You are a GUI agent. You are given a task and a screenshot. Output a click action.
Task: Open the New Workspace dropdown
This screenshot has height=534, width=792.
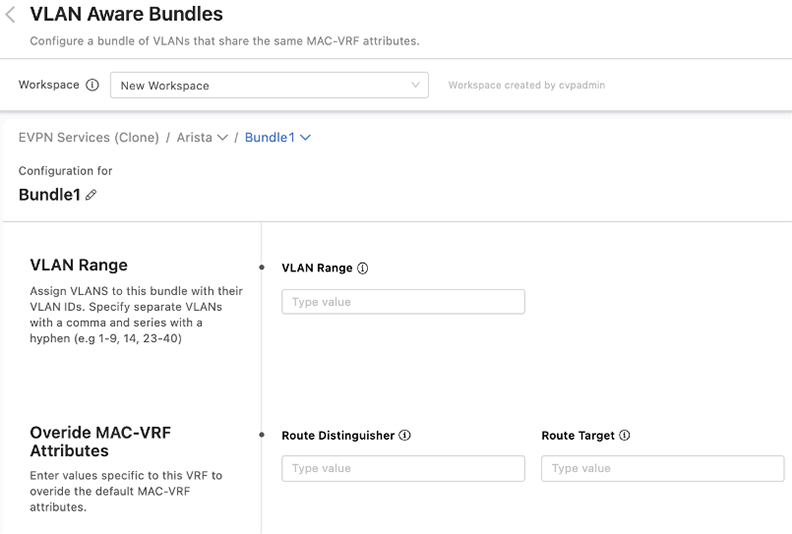[269, 85]
